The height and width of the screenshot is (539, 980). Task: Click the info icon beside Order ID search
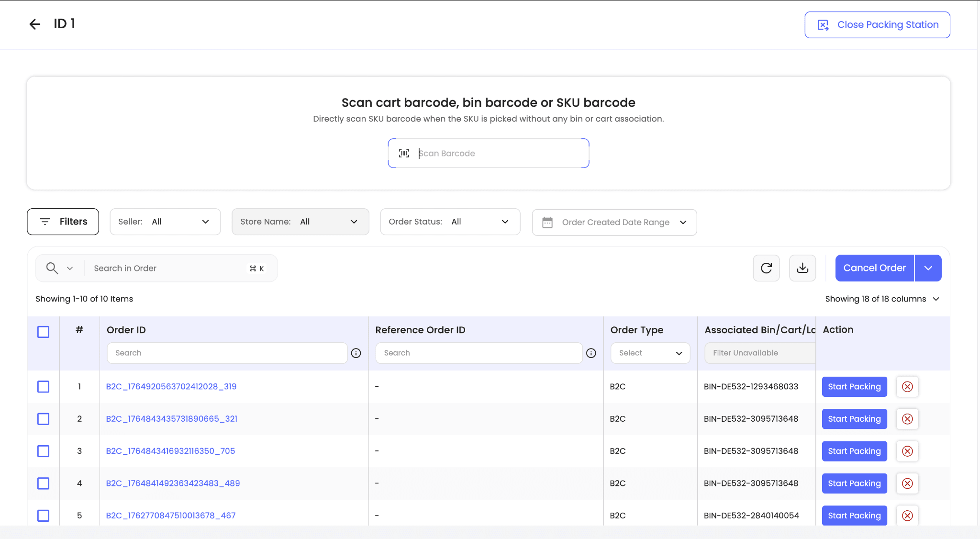(356, 353)
